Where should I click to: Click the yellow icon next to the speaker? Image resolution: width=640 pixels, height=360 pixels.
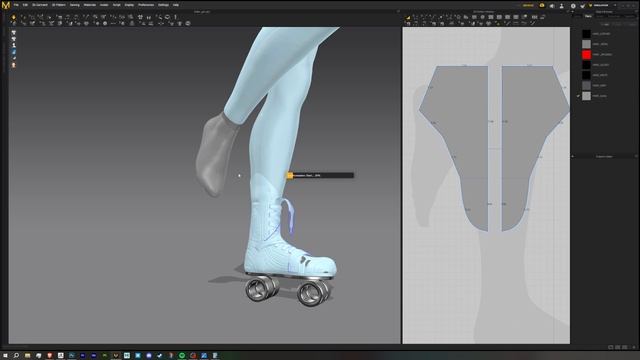pyautogui.click(x=542, y=6)
